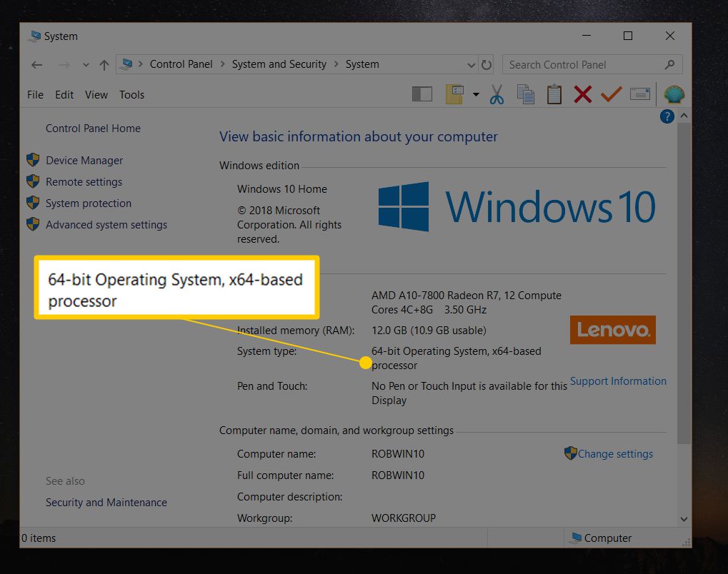Image resolution: width=728 pixels, height=574 pixels.
Task: Open Security and Maintenance link
Action: (106, 503)
